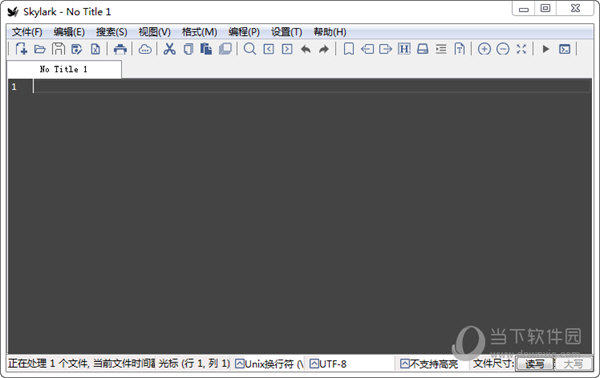Open the cloud remote file icon
Image resolution: width=600 pixels, height=378 pixels.
(145, 49)
